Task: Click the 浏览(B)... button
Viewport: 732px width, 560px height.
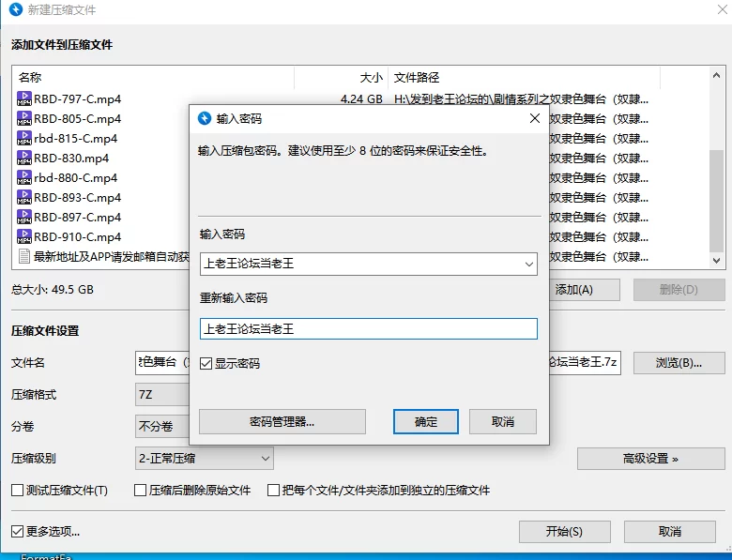Action: (x=679, y=363)
